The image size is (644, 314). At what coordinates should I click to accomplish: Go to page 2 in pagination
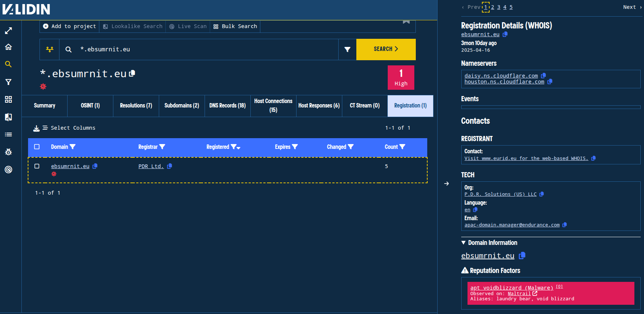pos(493,7)
